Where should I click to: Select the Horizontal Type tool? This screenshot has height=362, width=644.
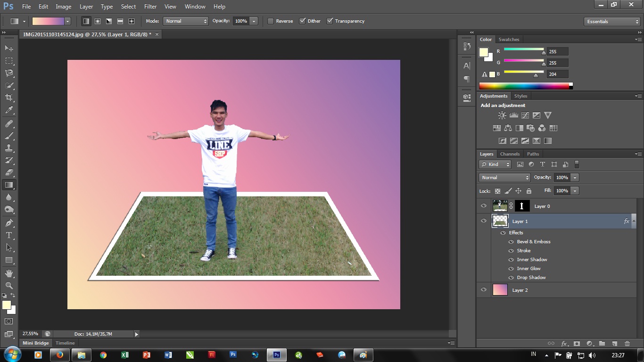point(9,235)
